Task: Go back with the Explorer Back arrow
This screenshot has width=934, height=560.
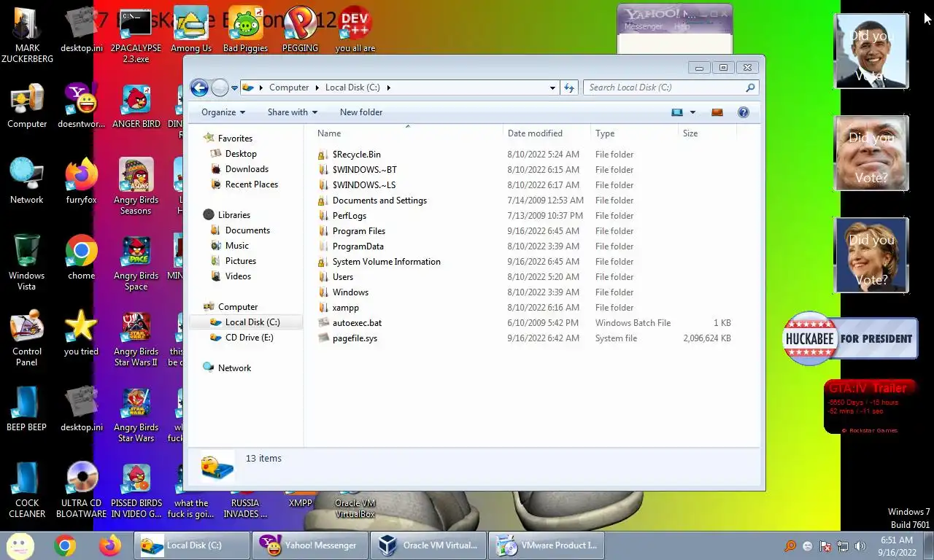Action: tap(199, 87)
